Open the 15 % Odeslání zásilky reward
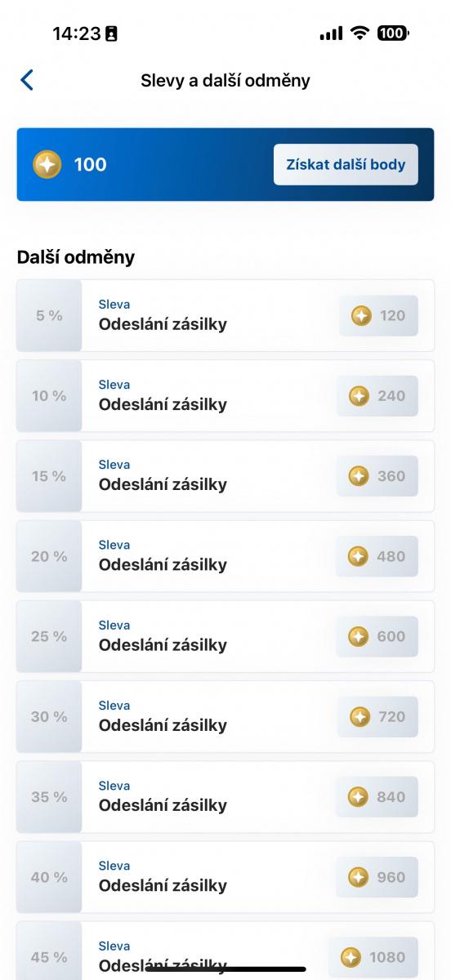451x980 pixels. pos(225,476)
